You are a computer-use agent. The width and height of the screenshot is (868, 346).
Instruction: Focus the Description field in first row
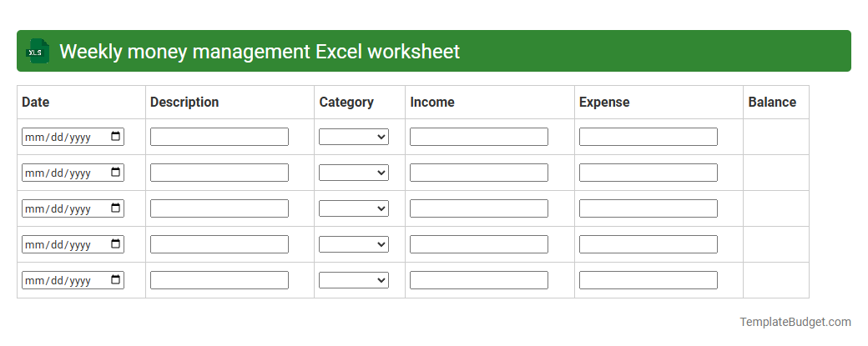[220, 137]
